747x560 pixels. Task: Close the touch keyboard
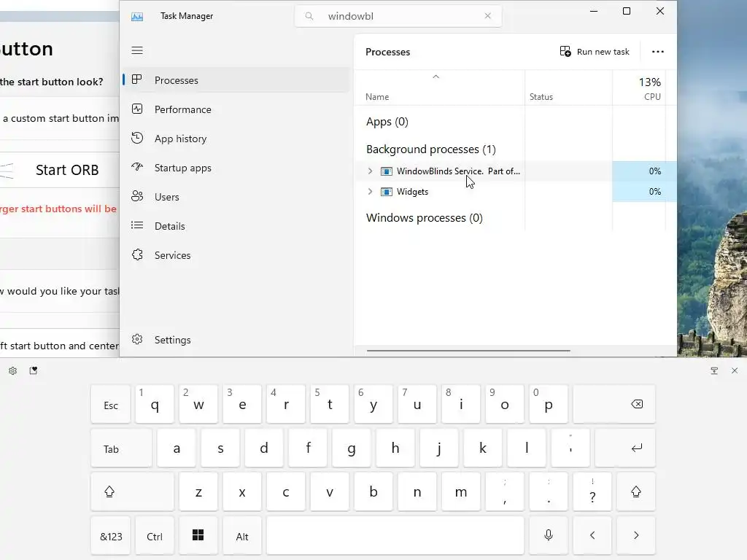pyautogui.click(x=735, y=370)
